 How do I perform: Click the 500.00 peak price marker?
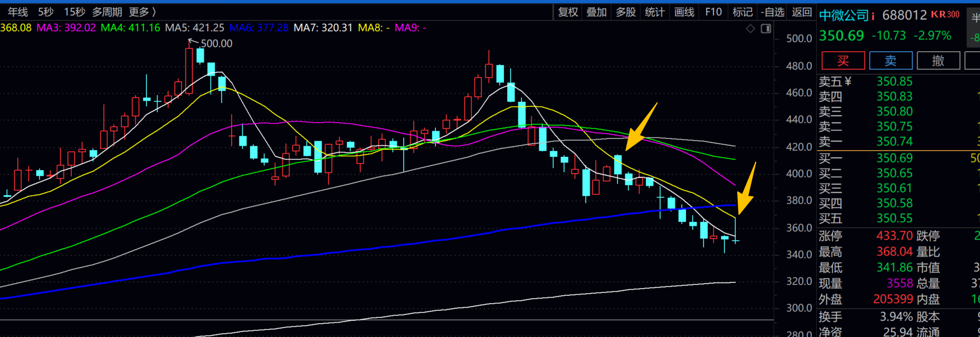(x=217, y=43)
